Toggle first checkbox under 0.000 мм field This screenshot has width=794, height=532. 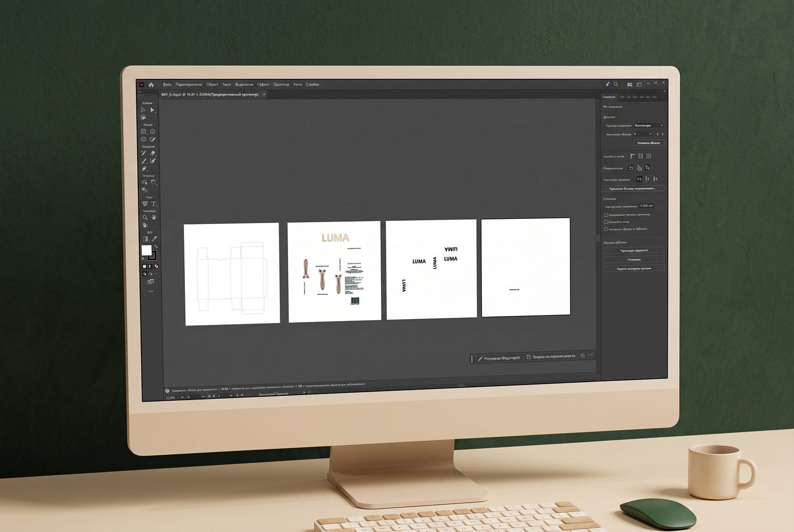pos(606,215)
